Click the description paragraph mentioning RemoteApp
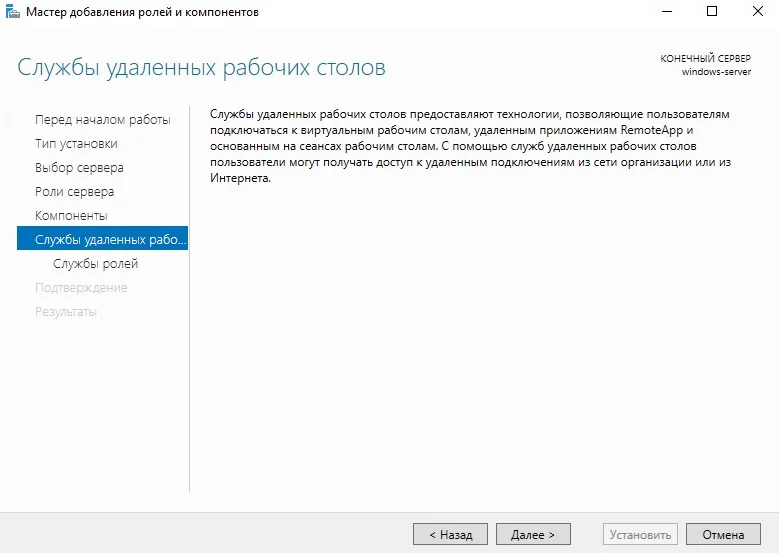Screen dimensions: 779x553 pos(470,146)
